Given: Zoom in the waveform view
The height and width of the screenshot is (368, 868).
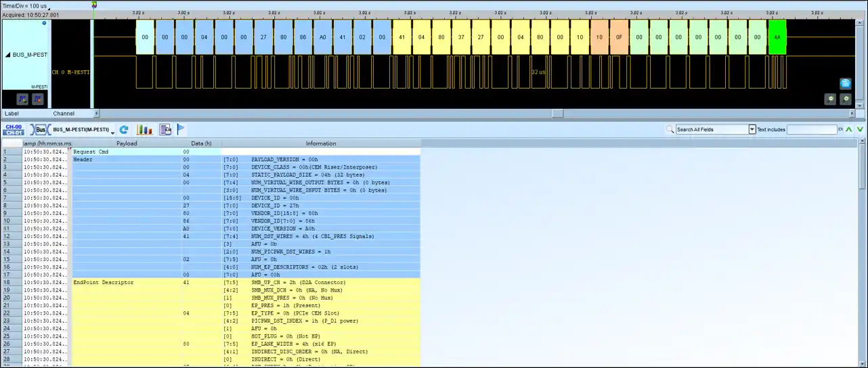Looking at the screenshot, I should coord(846,99).
